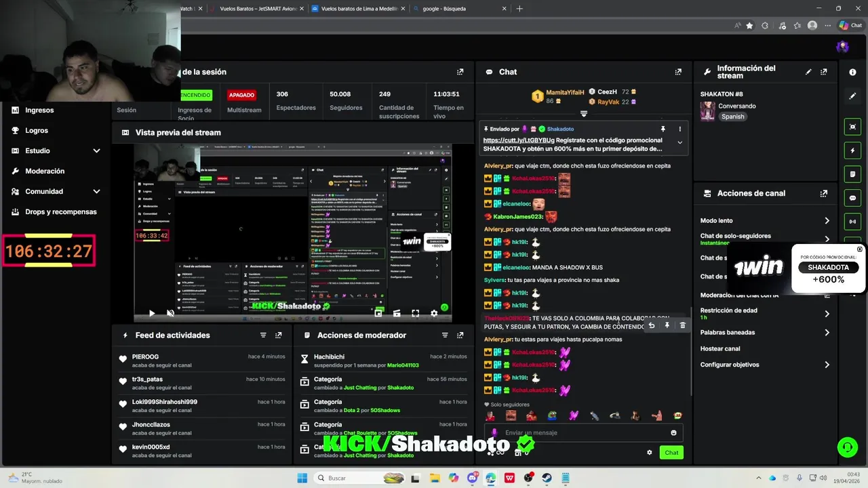The image size is (868, 488).
Task: Pop out Acciones de canal panel
Action: (x=824, y=193)
